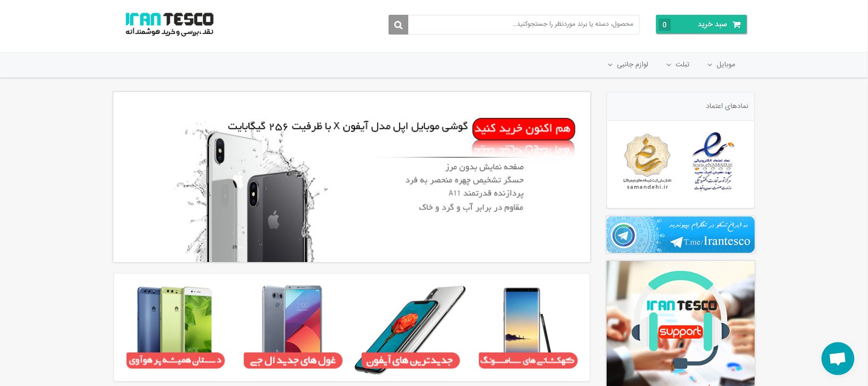Open the Samsung Galaxy phones thumbnail

coord(528,327)
